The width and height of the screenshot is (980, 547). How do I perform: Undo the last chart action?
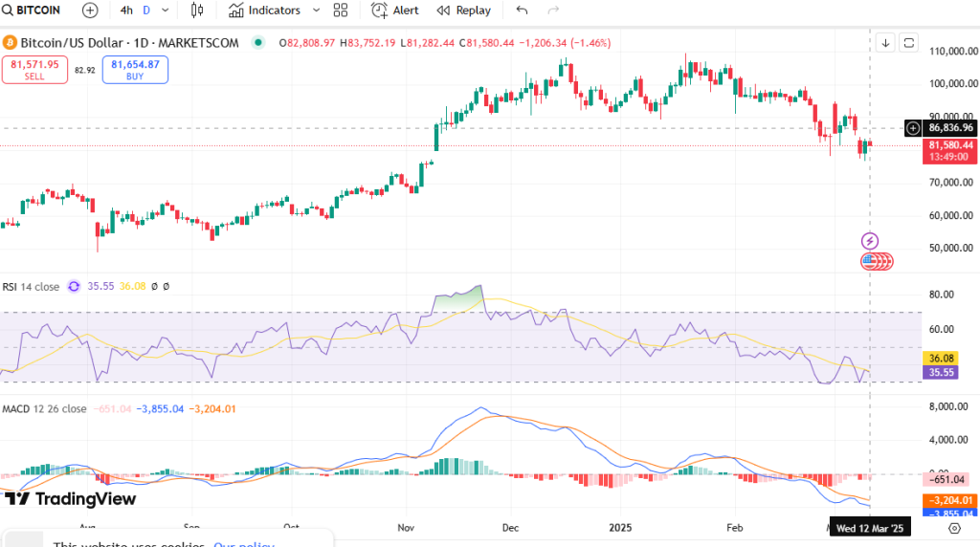point(522,10)
